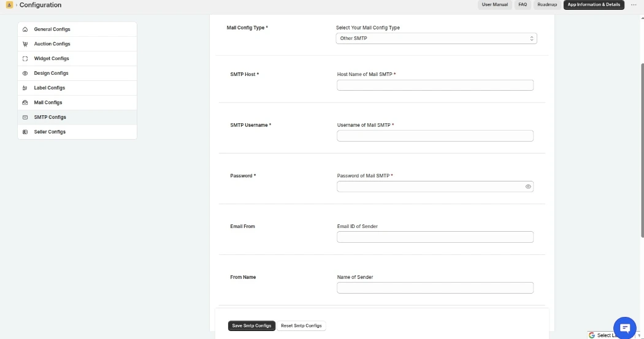Viewport: 644px width, 339px height.
Task: Click the Save Smtp Configs button
Action: pos(251,326)
